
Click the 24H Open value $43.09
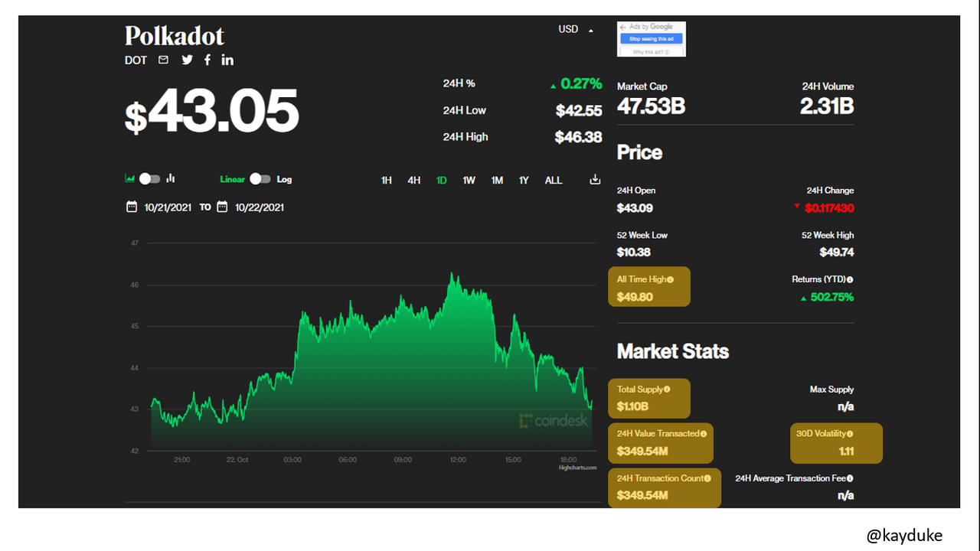pos(635,208)
